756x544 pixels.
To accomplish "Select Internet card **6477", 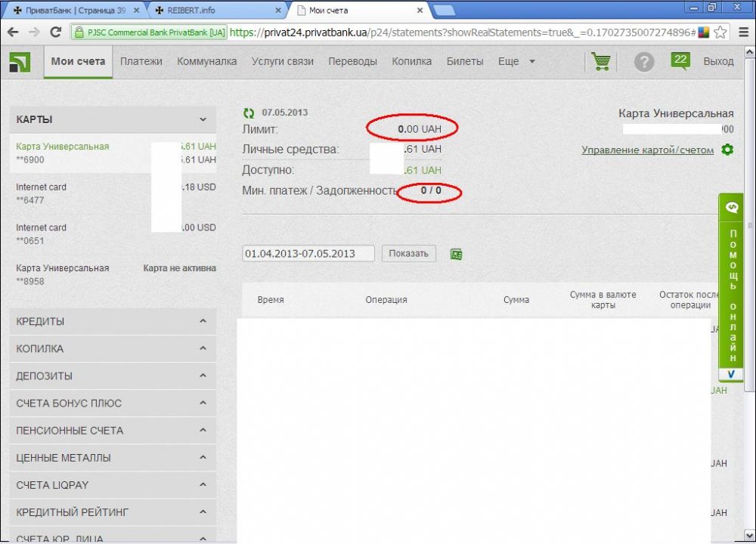I will tap(113, 193).
